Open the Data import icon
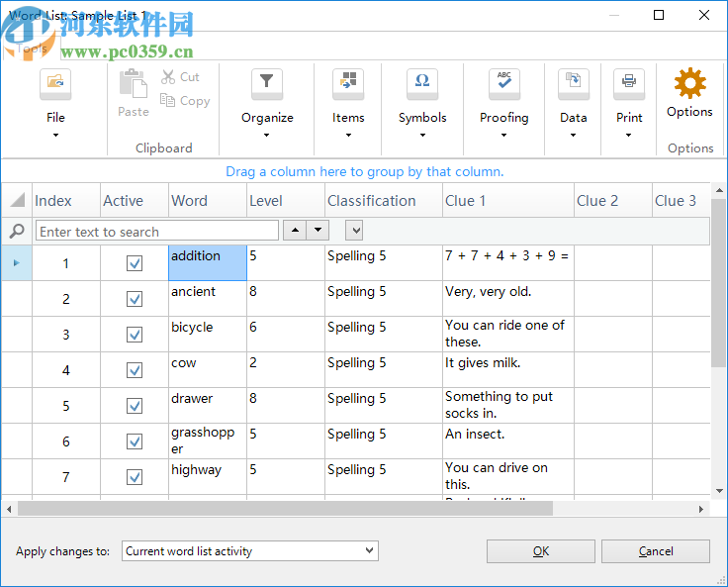This screenshot has height=587, width=728. coord(574,84)
